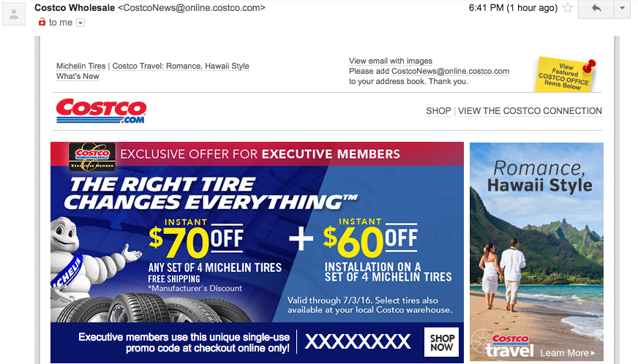Follow the What's New link

pyautogui.click(x=78, y=76)
